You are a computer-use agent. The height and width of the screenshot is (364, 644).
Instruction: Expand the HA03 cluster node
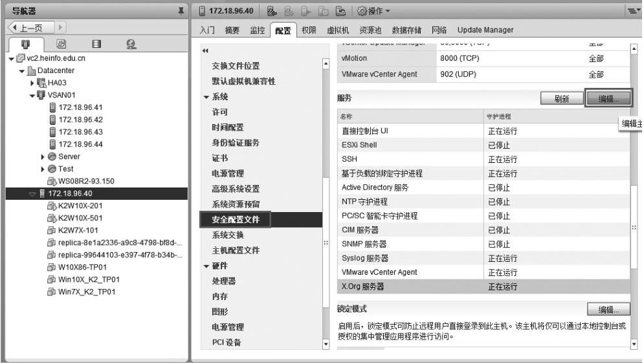click(x=32, y=83)
